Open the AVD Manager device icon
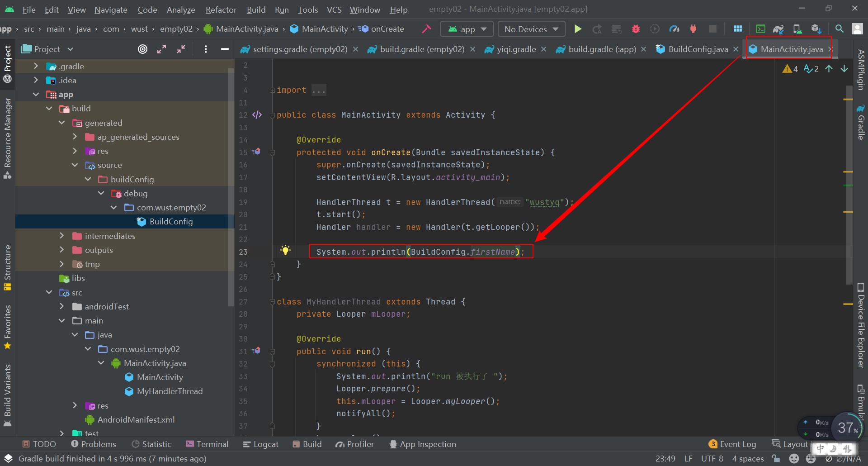This screenshot has width=868, height=466. (797, 29)
